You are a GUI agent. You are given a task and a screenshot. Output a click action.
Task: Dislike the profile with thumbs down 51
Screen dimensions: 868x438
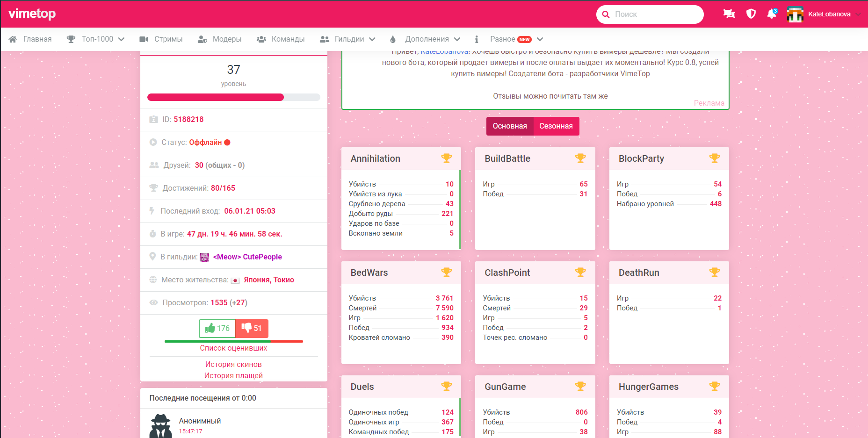252,328
